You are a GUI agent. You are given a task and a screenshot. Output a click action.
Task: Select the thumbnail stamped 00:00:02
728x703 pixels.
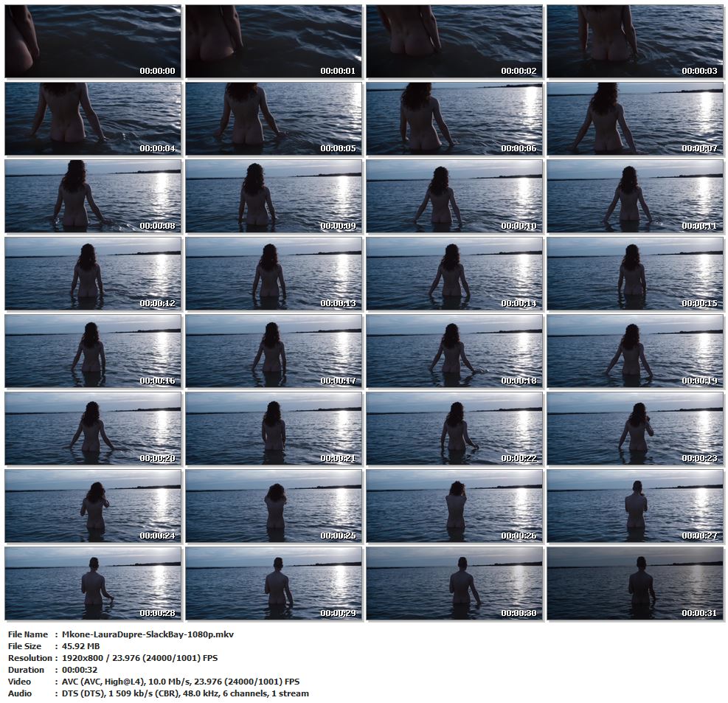coord(454,41)
